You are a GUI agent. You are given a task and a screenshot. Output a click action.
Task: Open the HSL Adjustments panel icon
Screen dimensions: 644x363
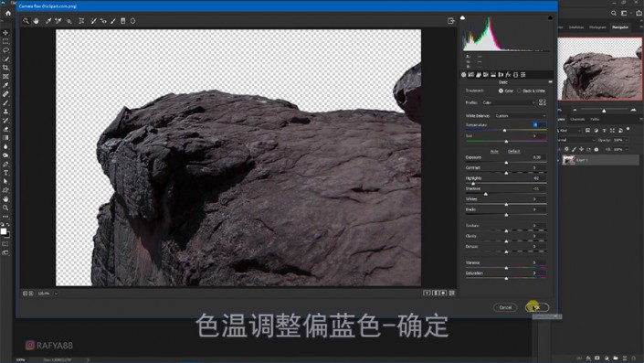(486, 75)
